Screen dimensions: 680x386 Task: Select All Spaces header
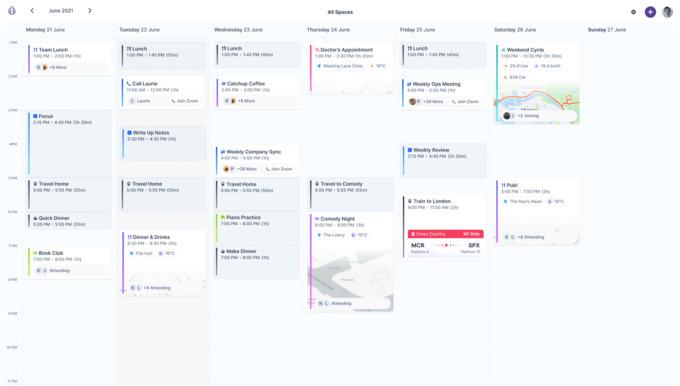(x=340, y=12)
